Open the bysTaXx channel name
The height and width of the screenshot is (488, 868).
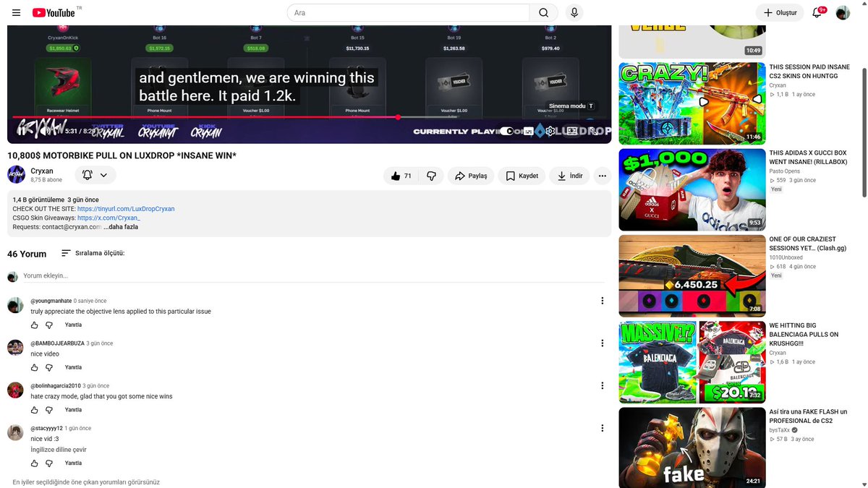pyautogui.click(x=780, y=429)
